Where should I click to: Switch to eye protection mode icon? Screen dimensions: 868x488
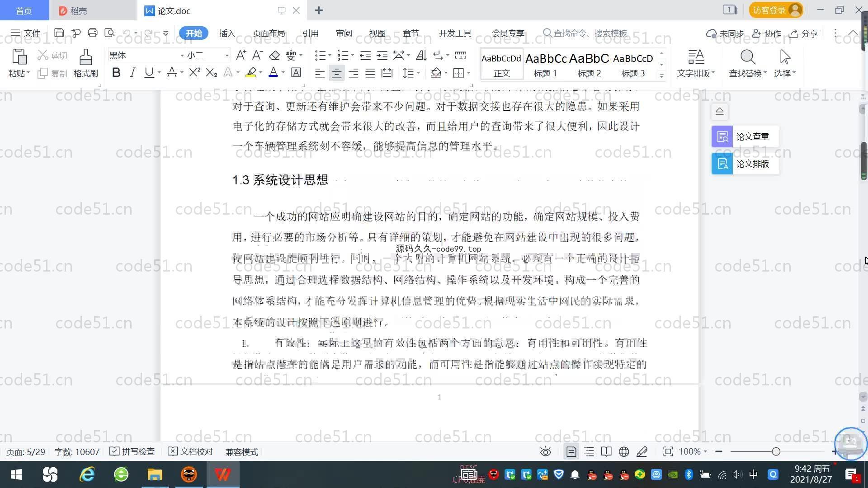tap(546, 452)
